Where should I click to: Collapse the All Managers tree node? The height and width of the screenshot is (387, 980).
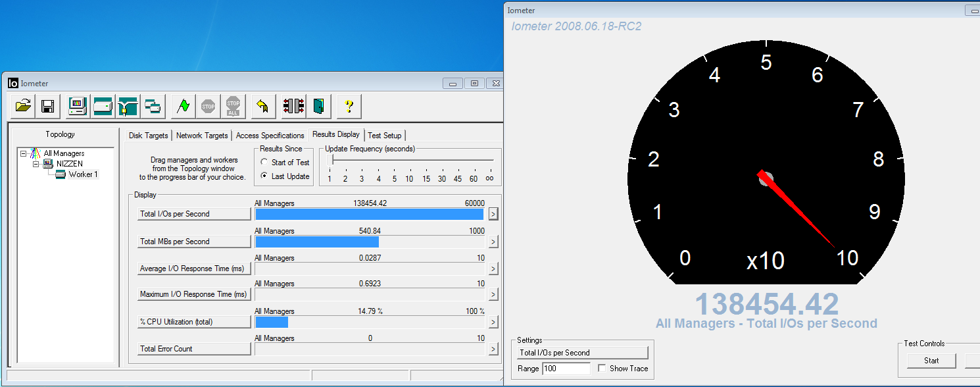click(23, 153)
